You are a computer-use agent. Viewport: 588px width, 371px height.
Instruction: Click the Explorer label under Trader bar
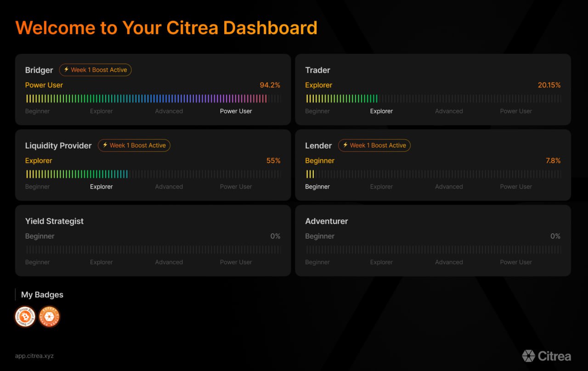(x=381, y=111)
